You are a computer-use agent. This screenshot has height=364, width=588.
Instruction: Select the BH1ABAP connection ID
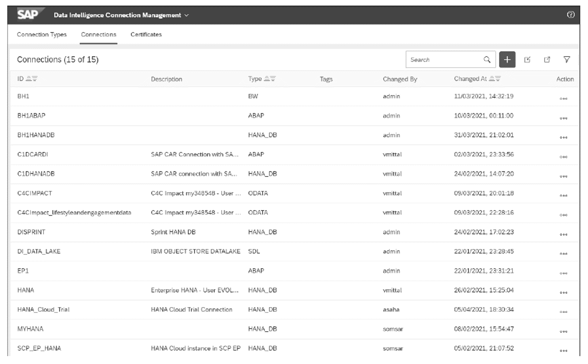point(31,116)
